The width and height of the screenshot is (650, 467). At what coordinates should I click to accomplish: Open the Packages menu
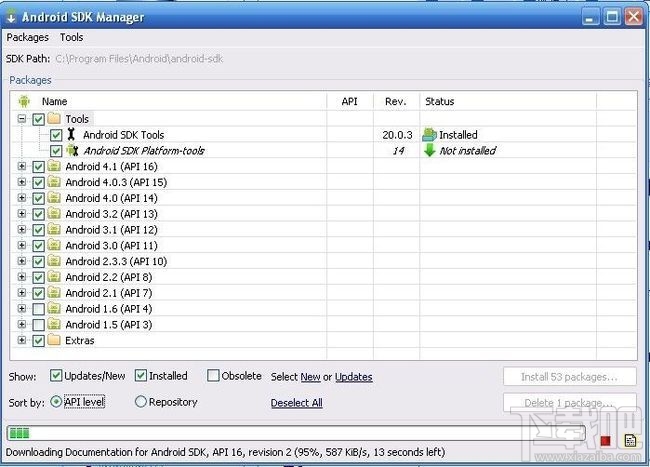tap(27, 37)
